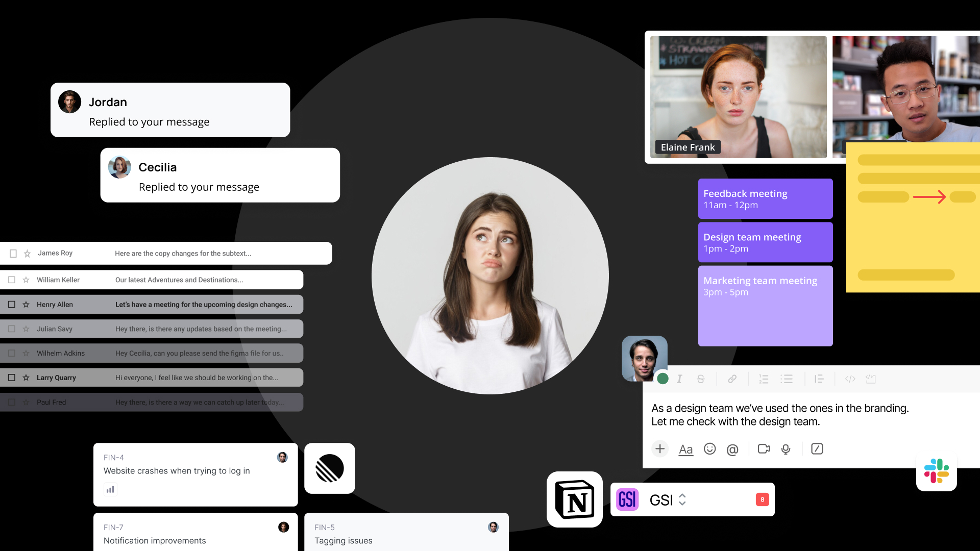
Task: Open the Feedback meeting event
Action: (766, 199)
